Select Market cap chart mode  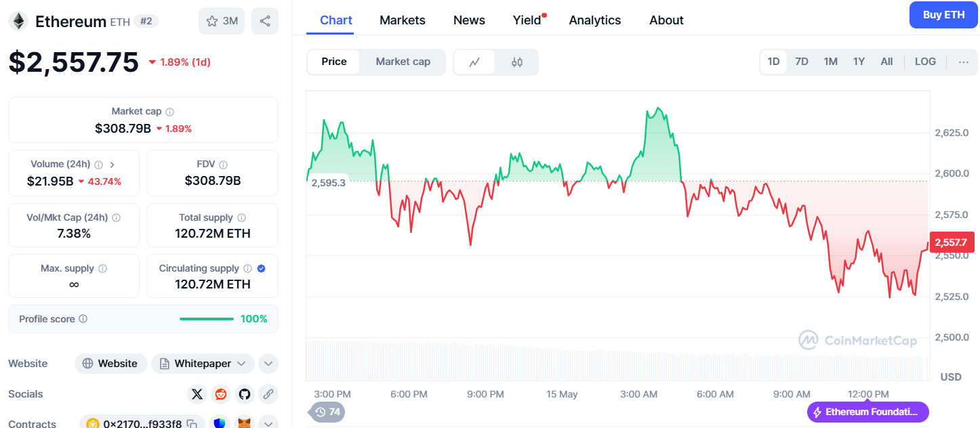(x=403, y=62)
